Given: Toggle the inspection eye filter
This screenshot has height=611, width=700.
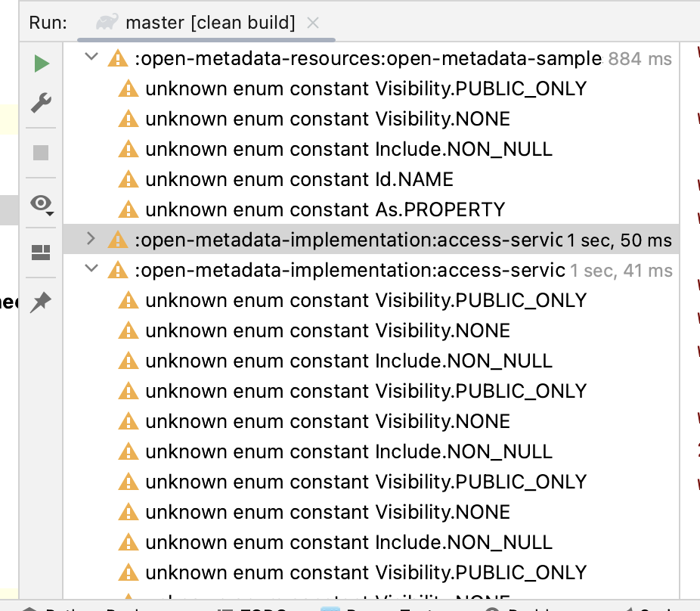Looking at the screenshot, I should [x=39, y=203].
